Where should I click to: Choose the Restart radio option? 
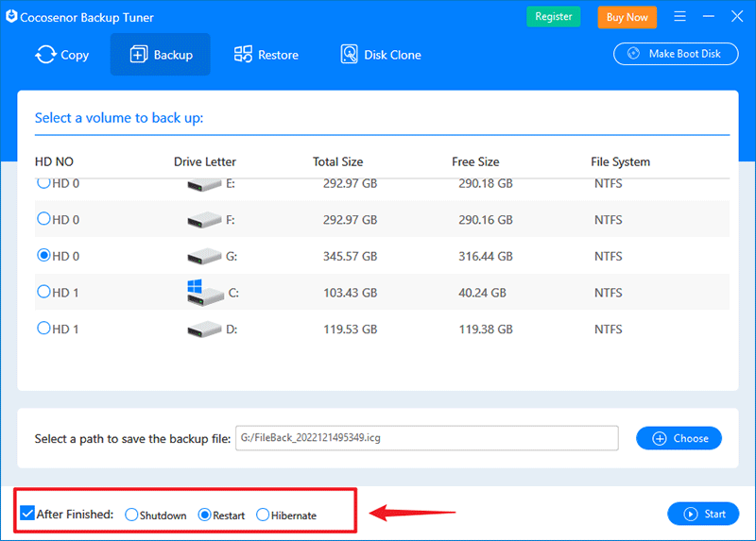[204, 515]
